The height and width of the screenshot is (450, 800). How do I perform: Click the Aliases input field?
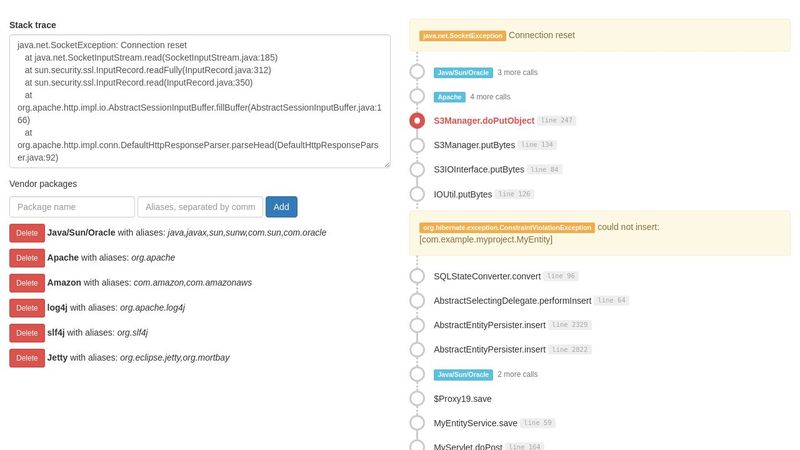200,207
